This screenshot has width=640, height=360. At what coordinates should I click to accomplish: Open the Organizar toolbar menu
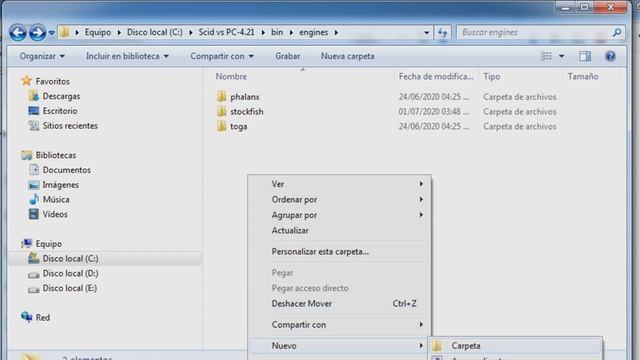[x=42, y=56]
